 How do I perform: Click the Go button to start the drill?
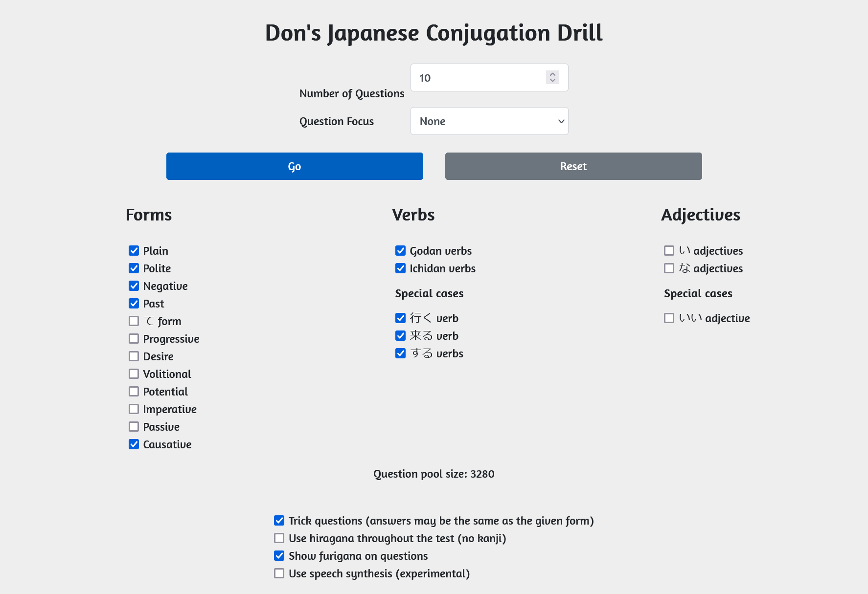tap(295, 166)
